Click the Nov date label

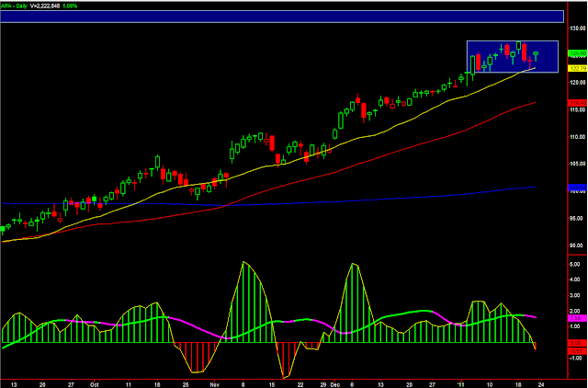tap(214, 384)
